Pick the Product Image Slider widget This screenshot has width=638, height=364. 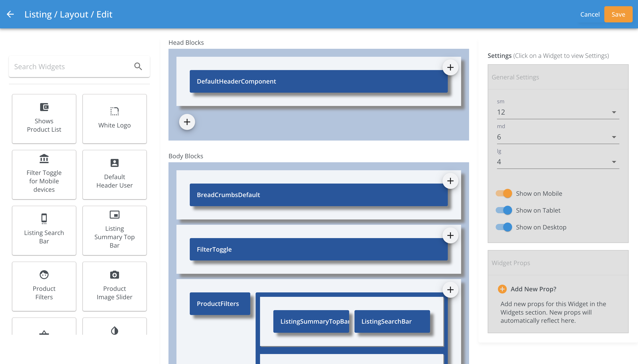pyautogui.click(x=115, y=286)
